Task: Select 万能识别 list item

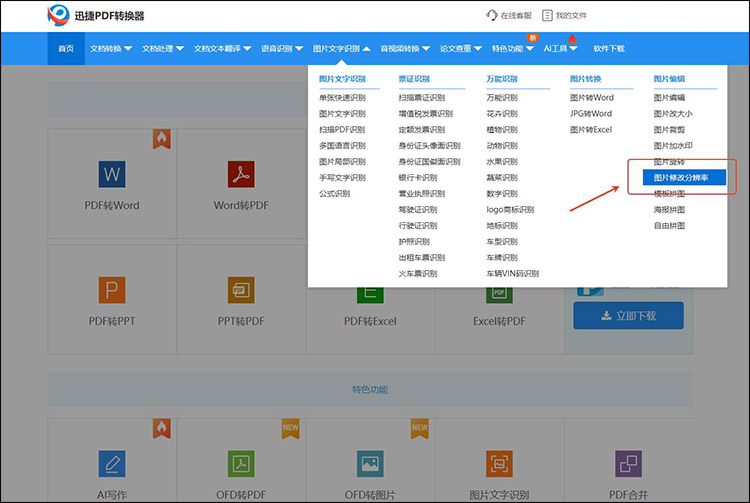Action: tap(502, 98)
